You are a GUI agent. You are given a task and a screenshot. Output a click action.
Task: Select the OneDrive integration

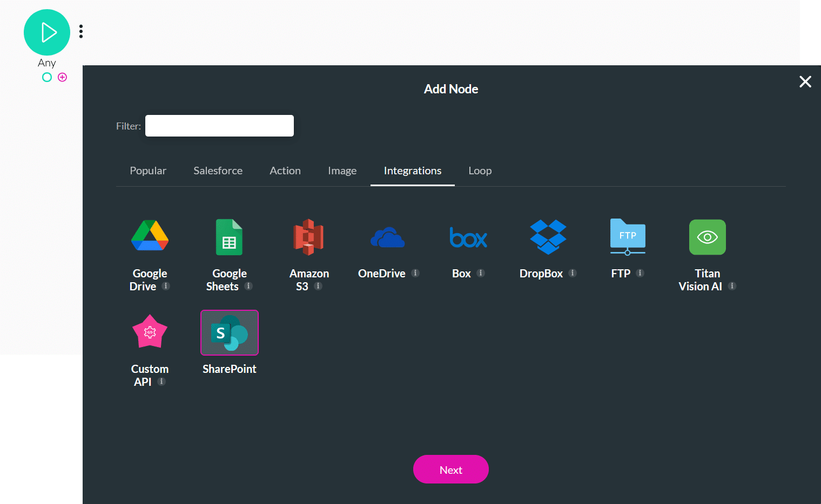(x=387, y=237)
